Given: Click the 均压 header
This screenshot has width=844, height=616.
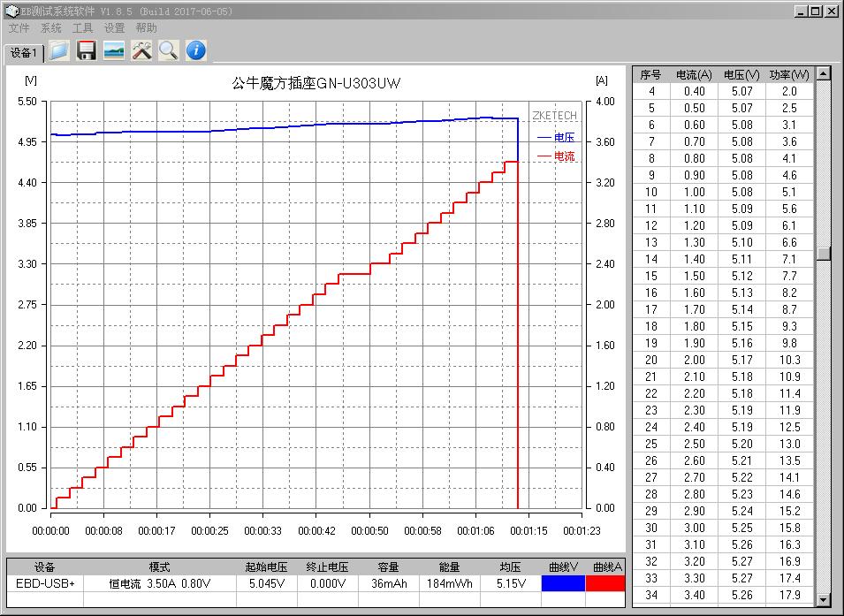Looking at the screenshot, I should [510, 567].
